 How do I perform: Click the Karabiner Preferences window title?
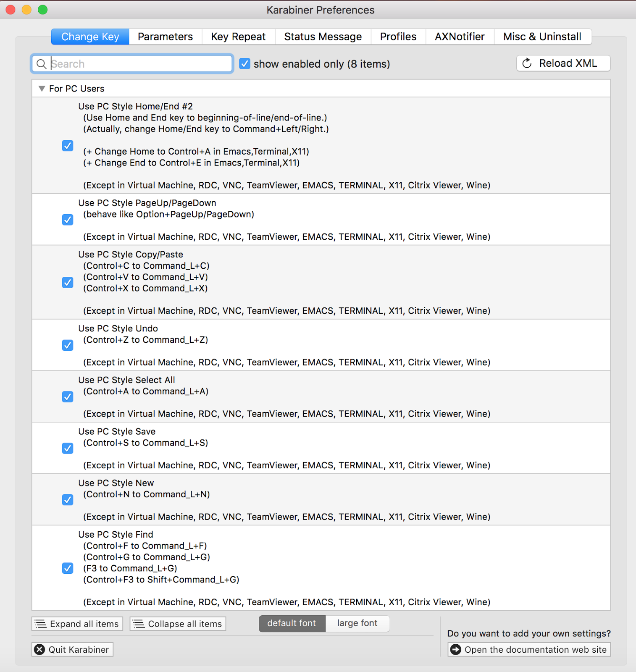(321, 10)
